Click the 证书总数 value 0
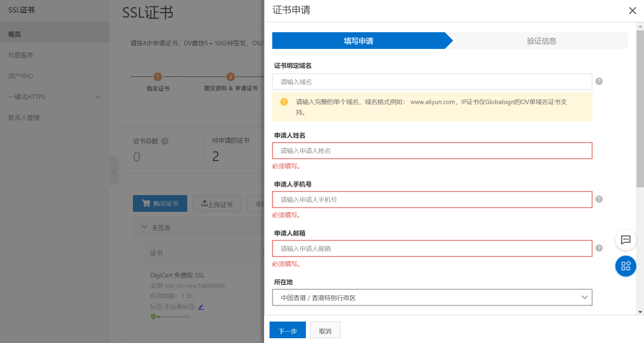 [137, 157]
